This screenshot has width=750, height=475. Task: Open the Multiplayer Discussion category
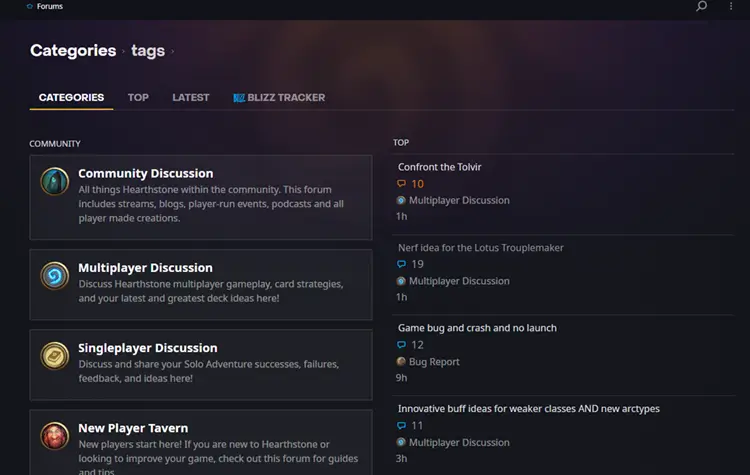[x=145, y=267]
